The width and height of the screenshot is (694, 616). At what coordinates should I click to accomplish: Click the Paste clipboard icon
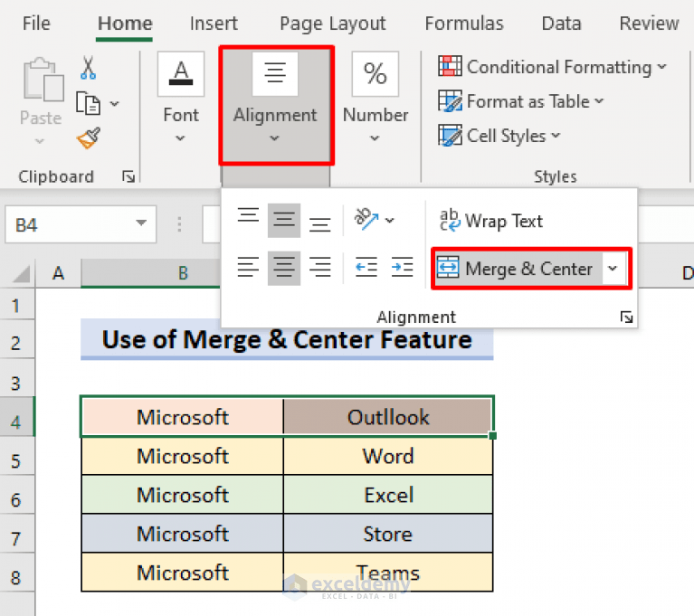pos(43,80)
